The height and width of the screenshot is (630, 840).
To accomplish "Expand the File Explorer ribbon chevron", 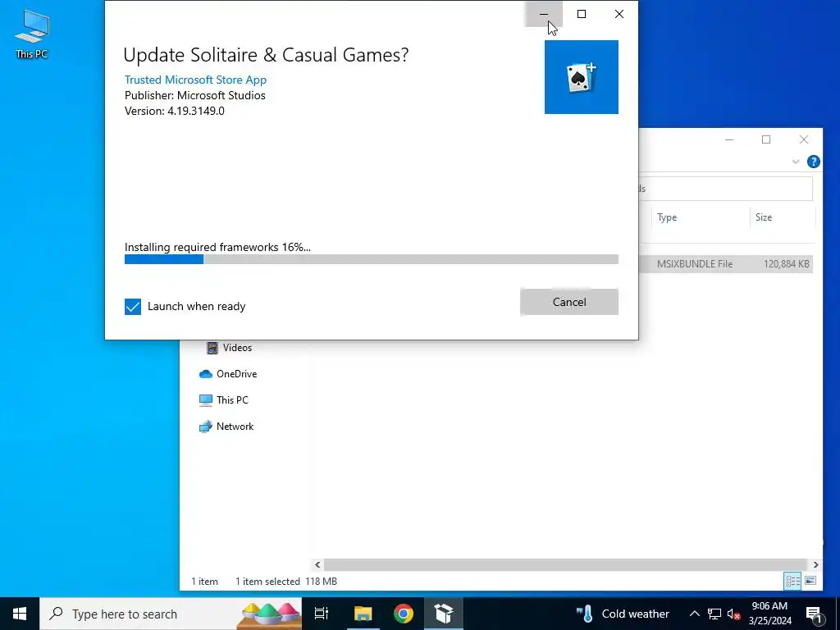I will (796, 162).
